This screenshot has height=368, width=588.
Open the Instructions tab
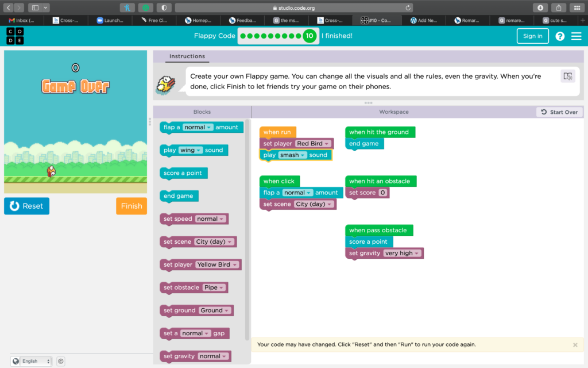(187, 56)
